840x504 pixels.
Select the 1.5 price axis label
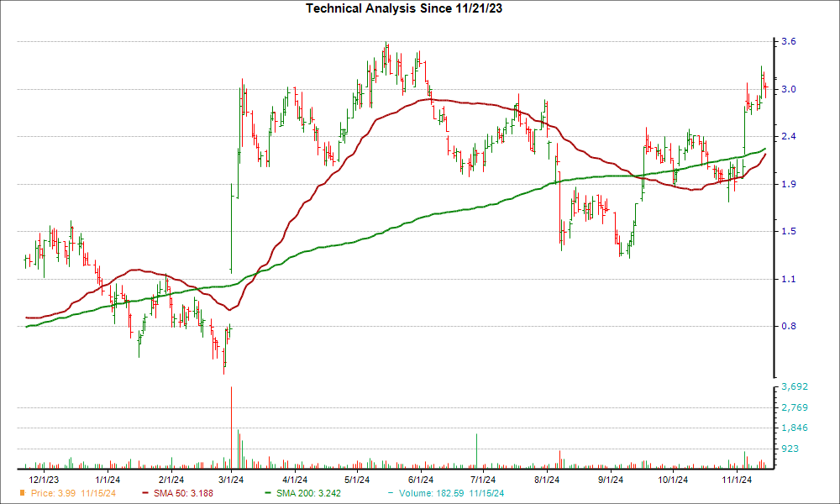(789, 231)
